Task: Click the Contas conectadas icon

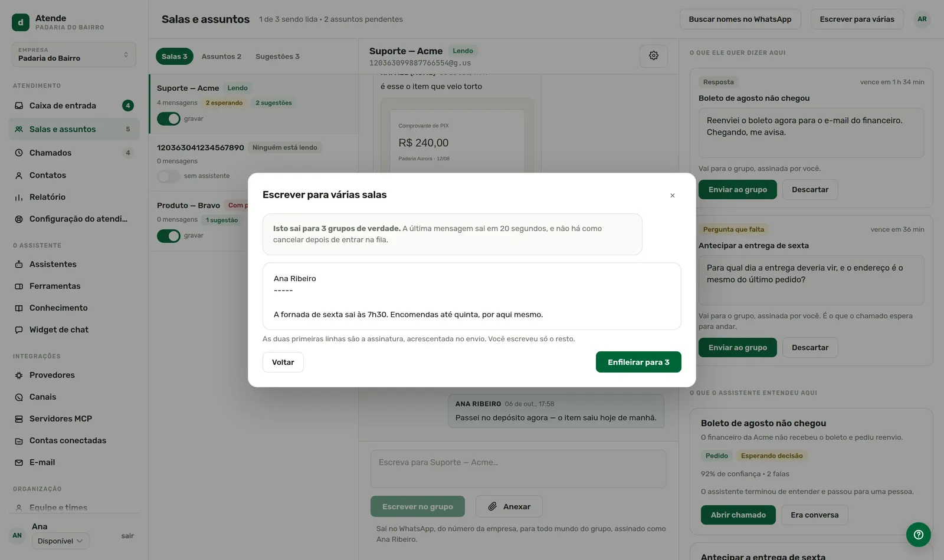Action: [19, 440]
